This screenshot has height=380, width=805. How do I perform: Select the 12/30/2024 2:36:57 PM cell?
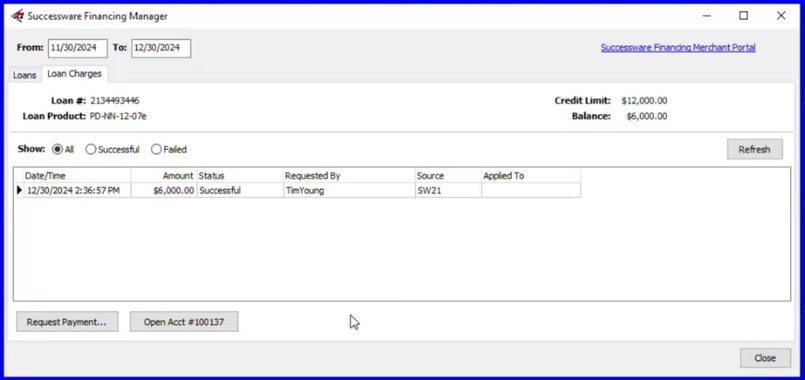coord(77,191)
